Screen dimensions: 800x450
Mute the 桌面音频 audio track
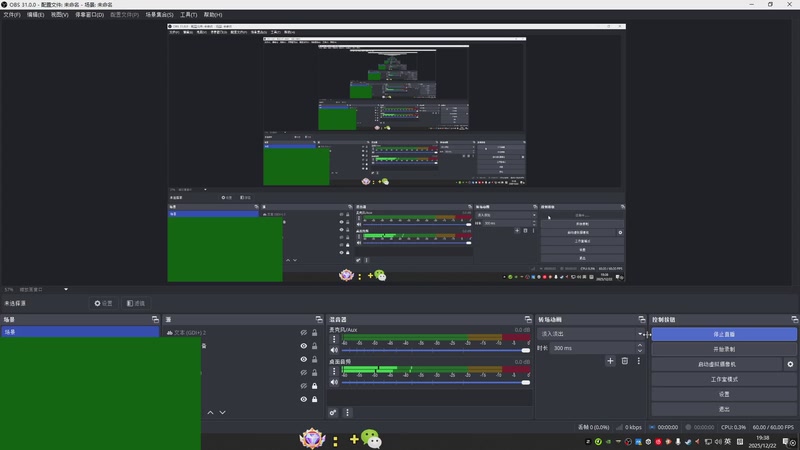click(x=334, y=382)
